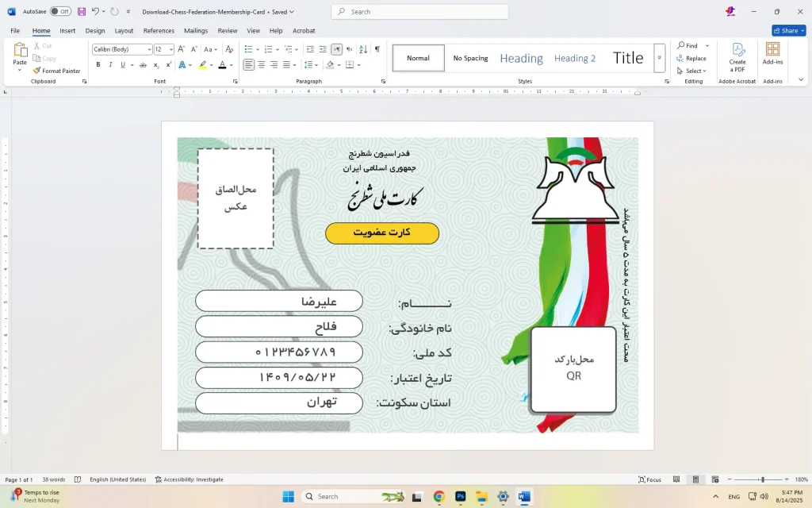
Task: Toggle the AutoSave switch
Action: coord(60,11)
